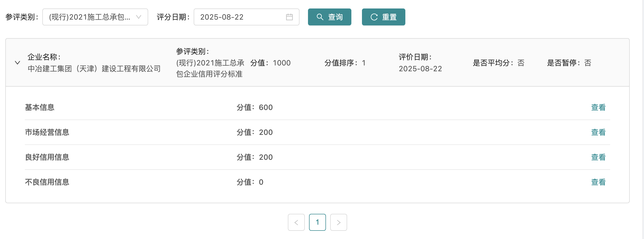Select page 1 in pagination
This screenshot has height=239, width=644.
(317, 222)
